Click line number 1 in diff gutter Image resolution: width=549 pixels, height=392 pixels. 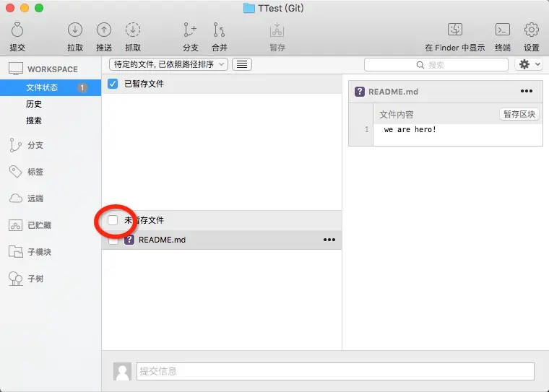(x=366, y=129)
